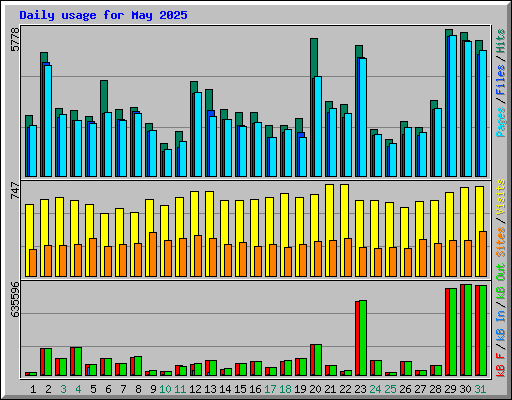
Task: Click day label 29 on the x-axis
Action: (x=450, y=389)
